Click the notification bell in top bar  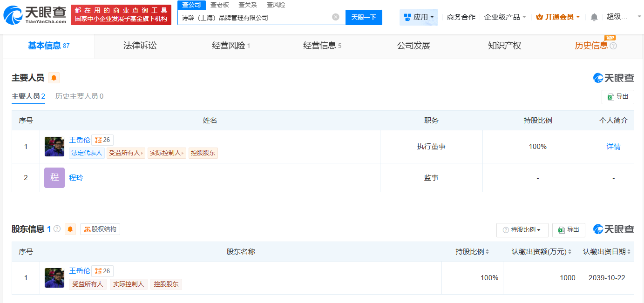[594, 17]
